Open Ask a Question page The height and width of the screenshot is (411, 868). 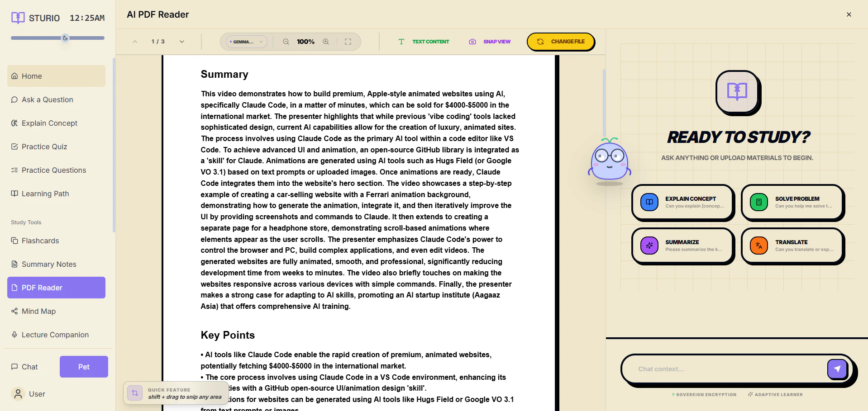(x=56, y=99)
